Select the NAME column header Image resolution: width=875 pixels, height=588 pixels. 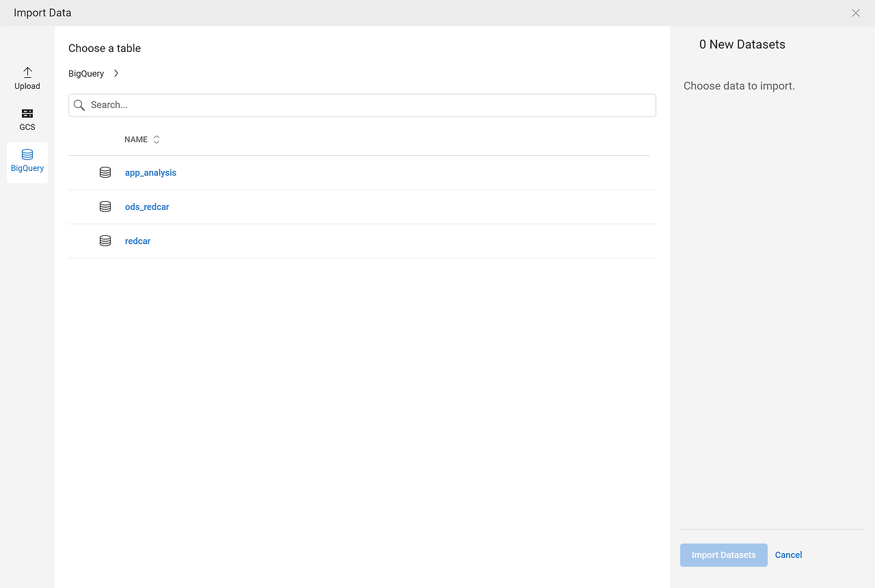coord(136,139)
